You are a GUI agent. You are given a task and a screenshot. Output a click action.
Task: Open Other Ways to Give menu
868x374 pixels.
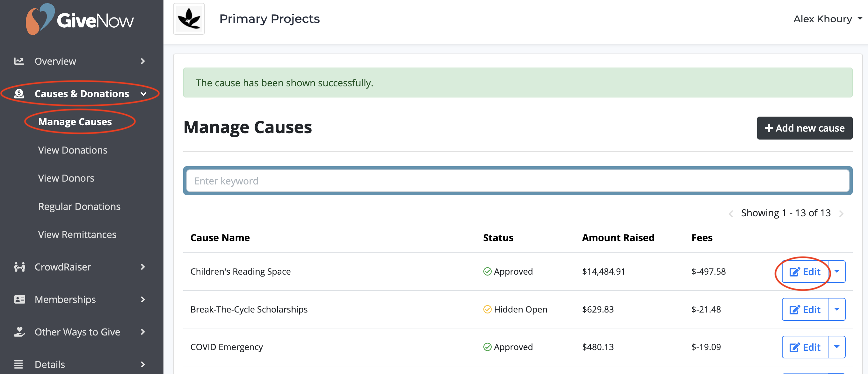[x=77, y=332]
